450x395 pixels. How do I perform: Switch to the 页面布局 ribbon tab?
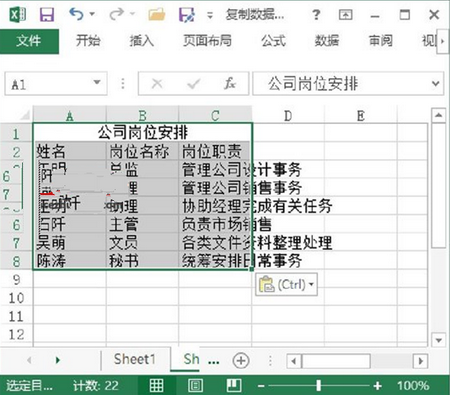tap(207, 41)
